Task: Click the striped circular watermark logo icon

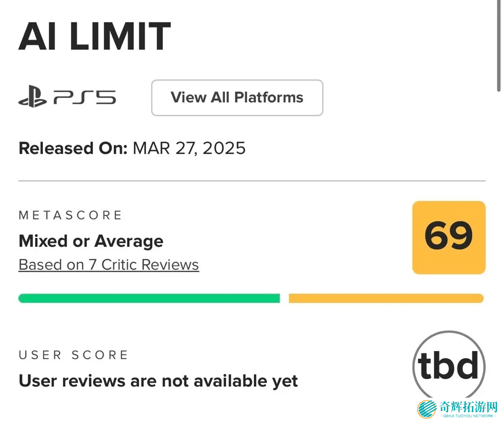Action: pos(427,409)
